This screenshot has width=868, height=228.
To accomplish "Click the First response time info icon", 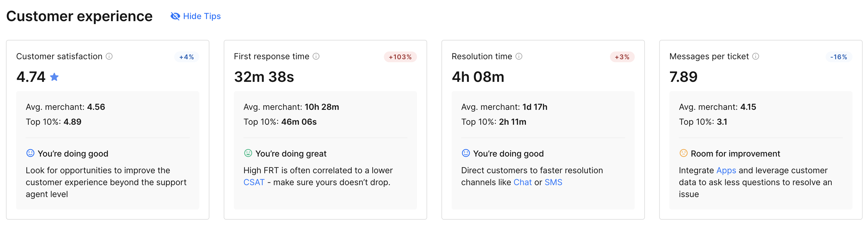I will pyautogui.click(x=316, y=56).
